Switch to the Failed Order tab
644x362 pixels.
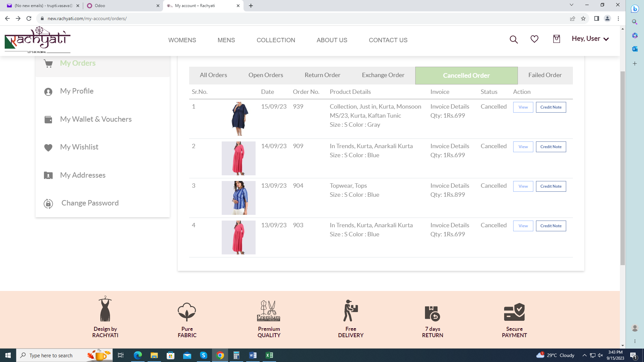point(545,75)
